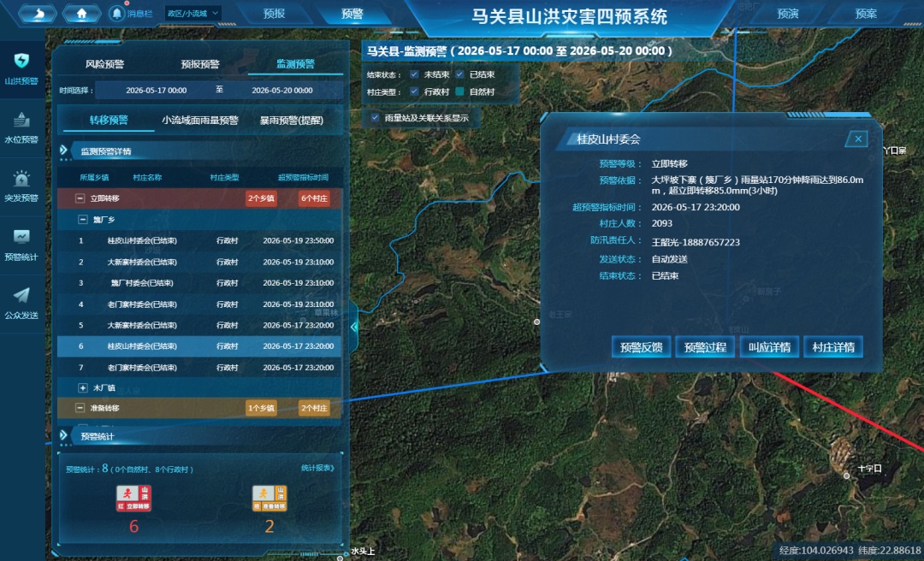
Task: Open the 消息栏 bell notification icon
Action: pyautogui.click(x=116, y=13)
